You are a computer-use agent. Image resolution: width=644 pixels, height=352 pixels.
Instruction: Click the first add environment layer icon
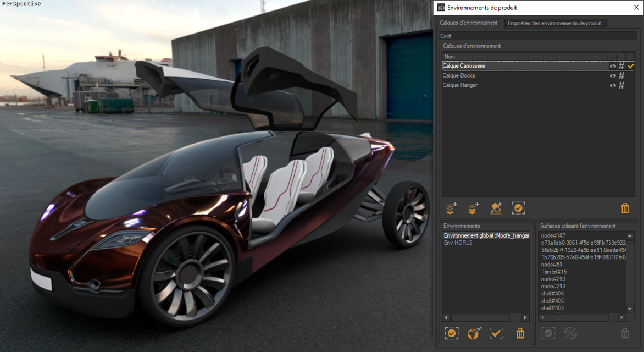[x=451, y=208]
